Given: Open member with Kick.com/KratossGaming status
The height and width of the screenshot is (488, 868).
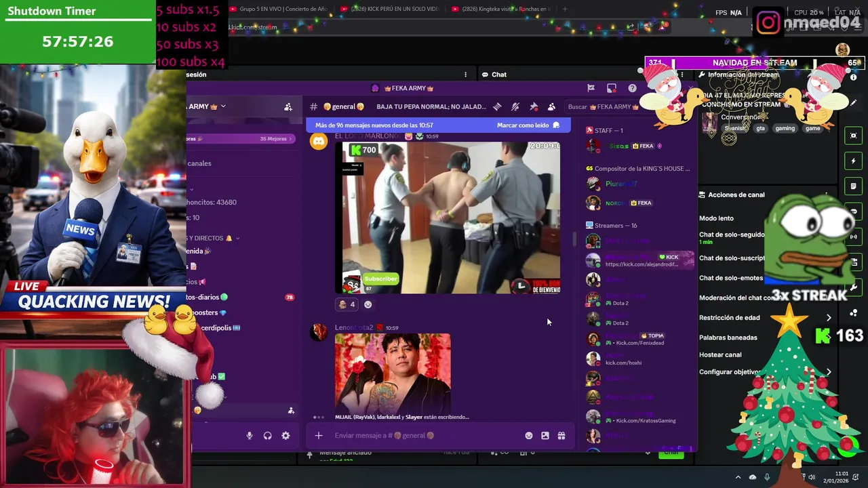Looking at the screenshot, I should click(x=640, y=417).
